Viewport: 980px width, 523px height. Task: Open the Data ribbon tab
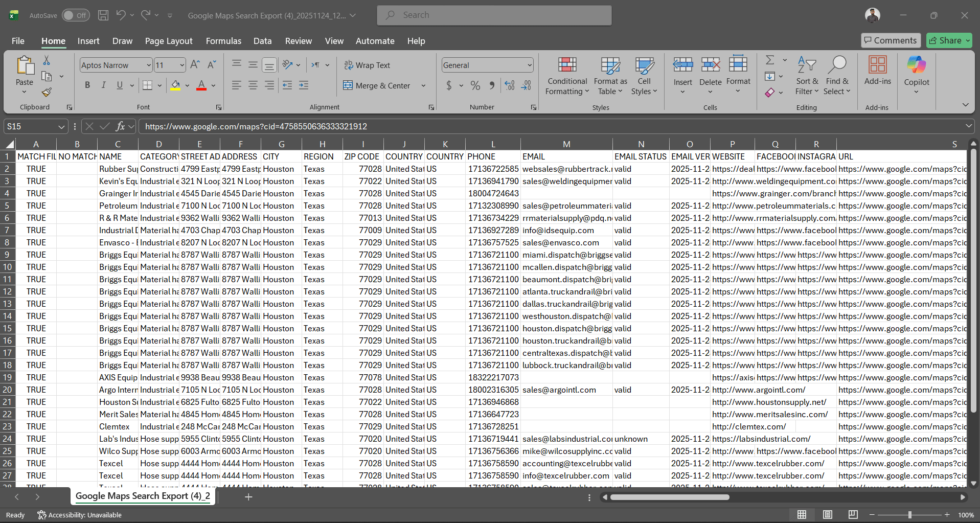[262, 41]
